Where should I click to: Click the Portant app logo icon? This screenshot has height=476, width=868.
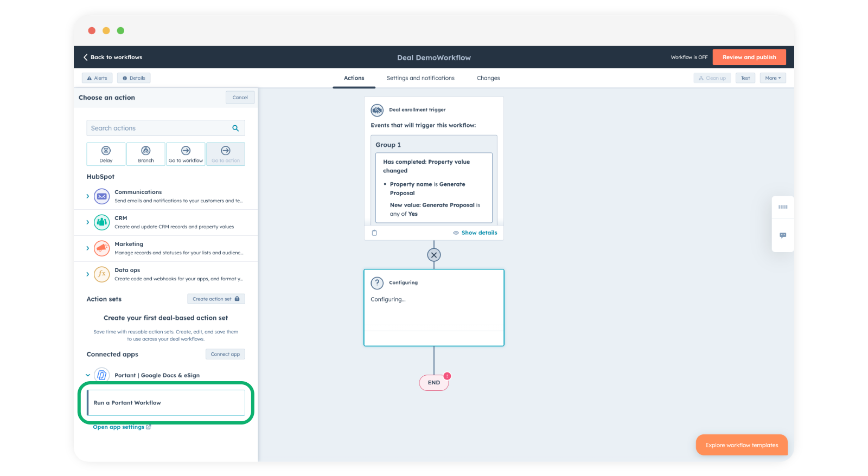[102, 375]
